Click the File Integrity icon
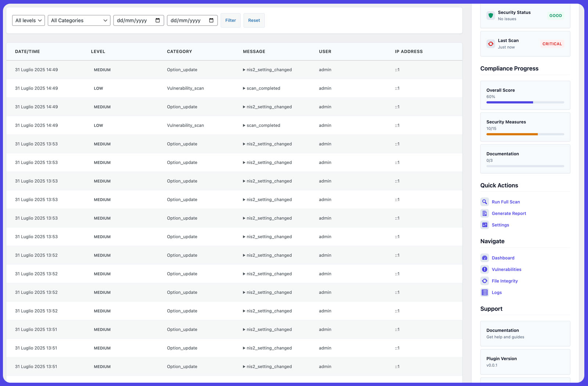This screenshot has height=386, width=588. [x=485, y=280]
